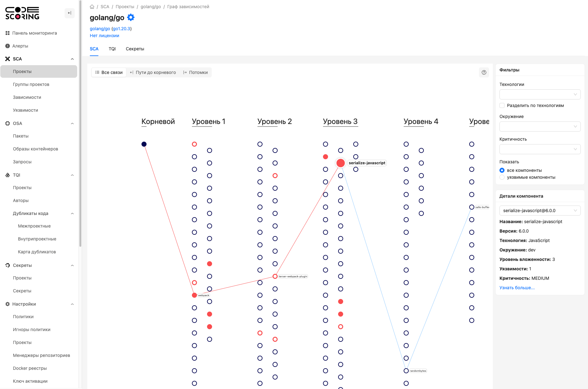588x389 pixels.
Task: Select the serialize-javascript graph node
Action: point(340,163)
